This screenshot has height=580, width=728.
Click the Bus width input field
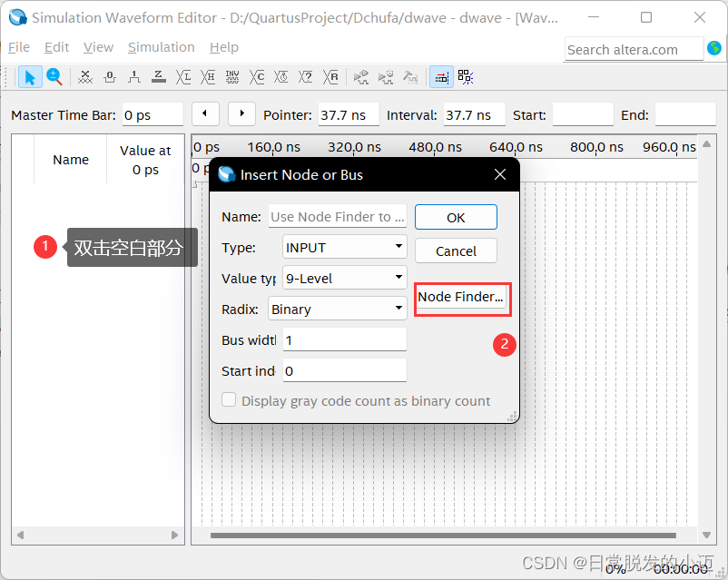click(x=345, y=339)
